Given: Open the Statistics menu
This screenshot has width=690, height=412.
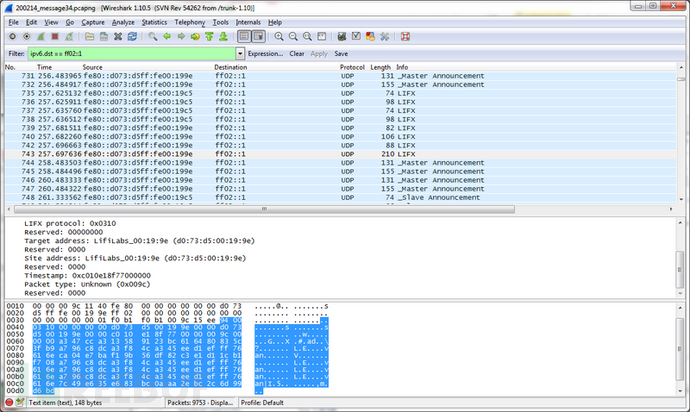Looking at the screenshot, I should click(154, 22).
